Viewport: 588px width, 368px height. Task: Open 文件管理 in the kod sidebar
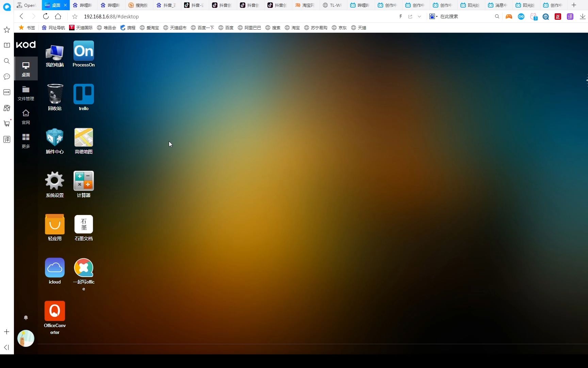pyautogui.click(x=26, y=93)
